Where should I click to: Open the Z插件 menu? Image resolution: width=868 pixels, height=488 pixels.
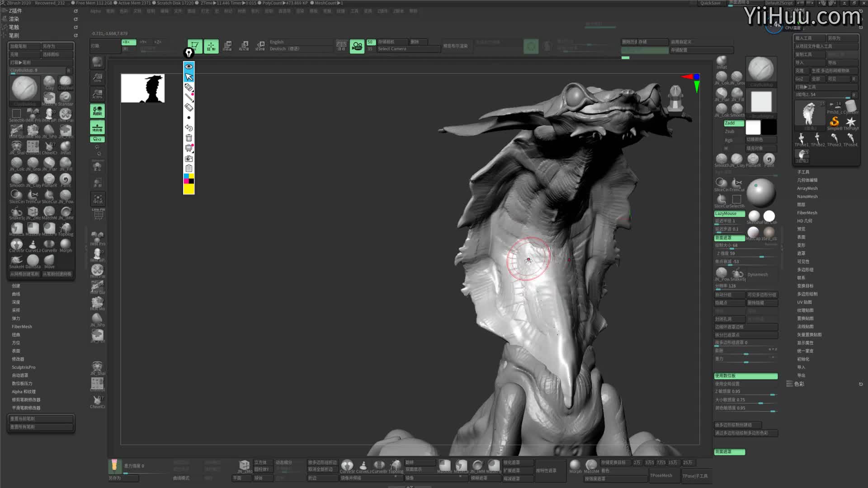(15, 11)
